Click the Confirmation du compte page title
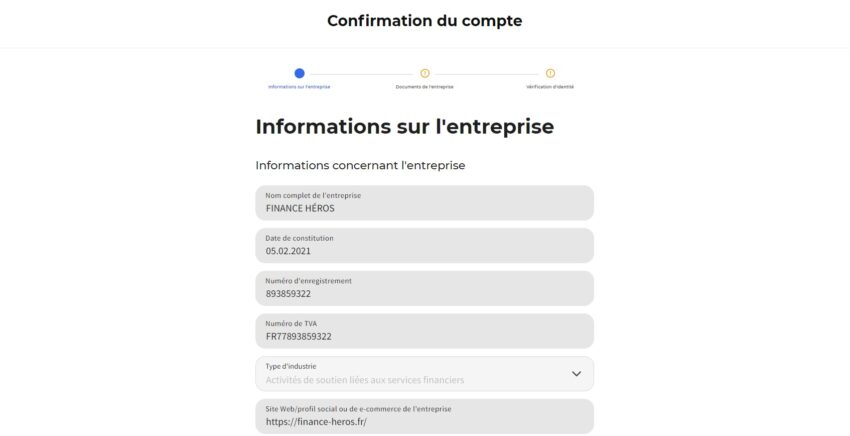The image size is (850, 436). pyautogui.click(x=424, y=20)
